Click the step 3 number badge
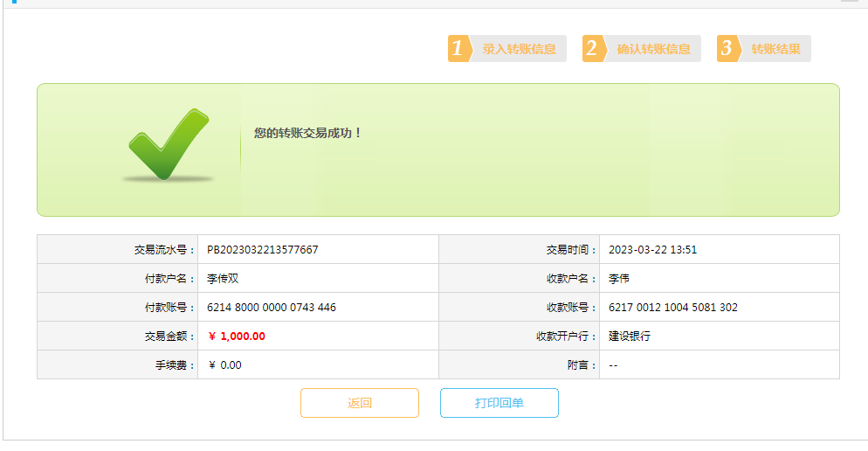Image resolution: width=868 pixels, height=451 pixels. tap(727, 49)
